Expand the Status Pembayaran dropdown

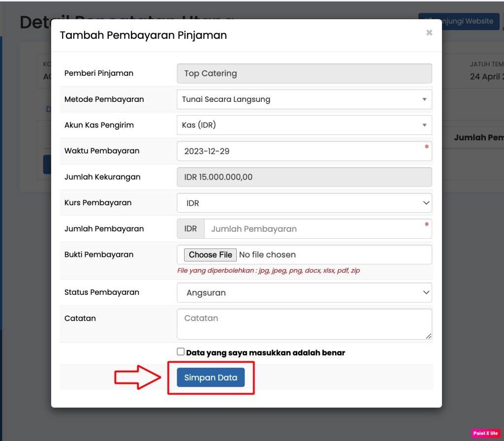click(x=304, y=293)
